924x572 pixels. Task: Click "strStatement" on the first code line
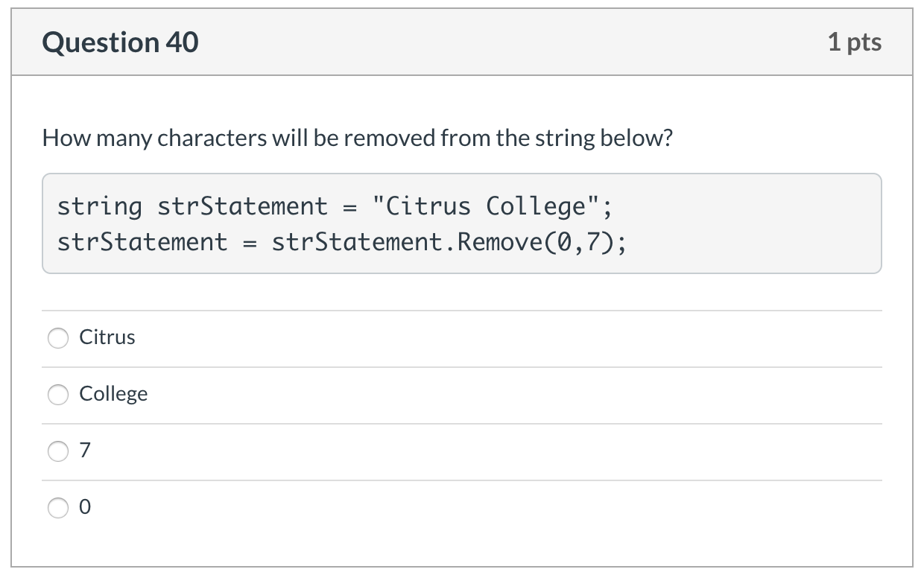[x=242, y=206]
